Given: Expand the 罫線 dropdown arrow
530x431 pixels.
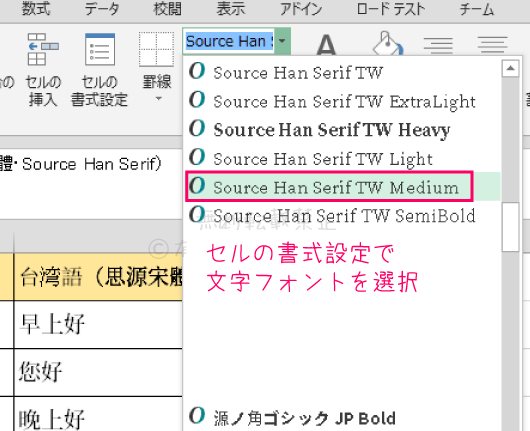Looking at the screenshot, I should (x=159, y=99).
